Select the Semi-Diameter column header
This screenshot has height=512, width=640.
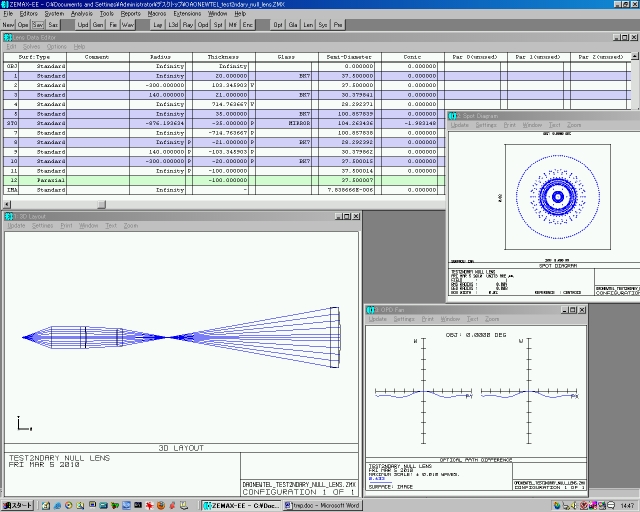[x=349, y=57]
